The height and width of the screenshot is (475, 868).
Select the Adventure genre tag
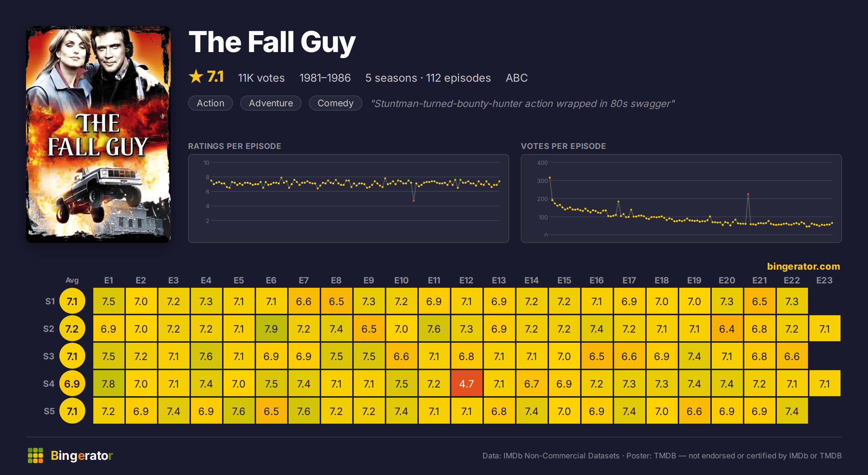271,103
